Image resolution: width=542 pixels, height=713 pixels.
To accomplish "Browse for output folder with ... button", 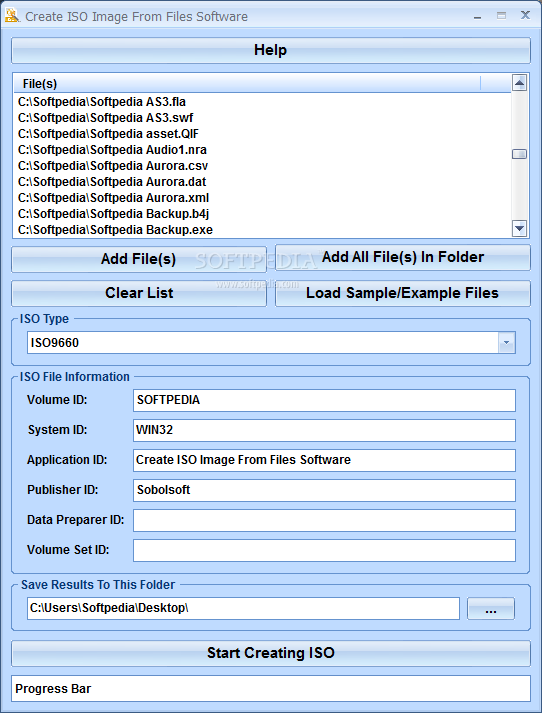I will (491, 608).
